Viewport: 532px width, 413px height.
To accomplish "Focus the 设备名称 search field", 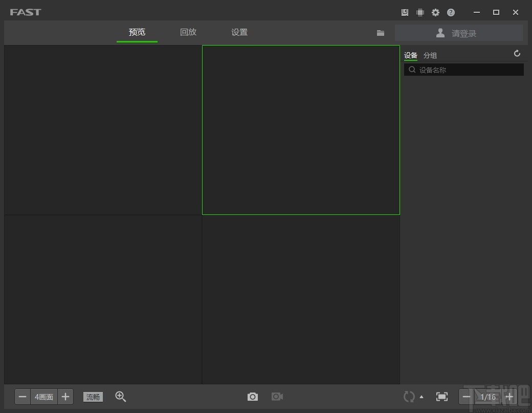I will 464,70.
